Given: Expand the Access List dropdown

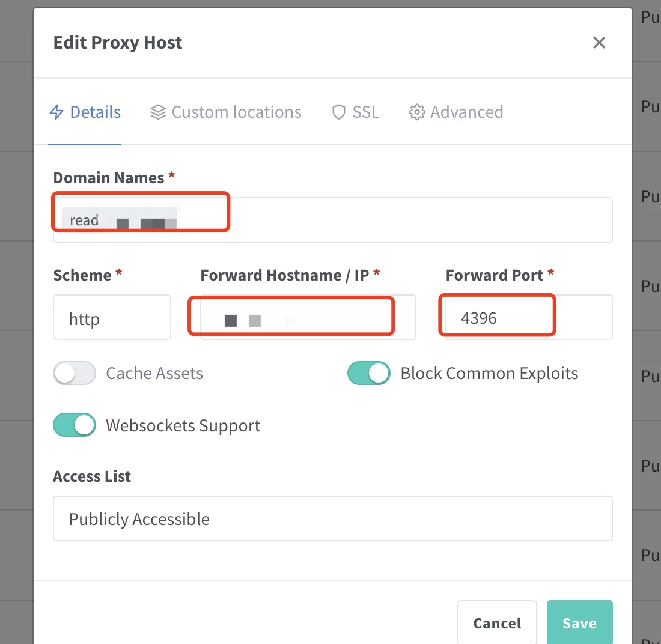Looking at the screenshot, I should tap(332, 518).
